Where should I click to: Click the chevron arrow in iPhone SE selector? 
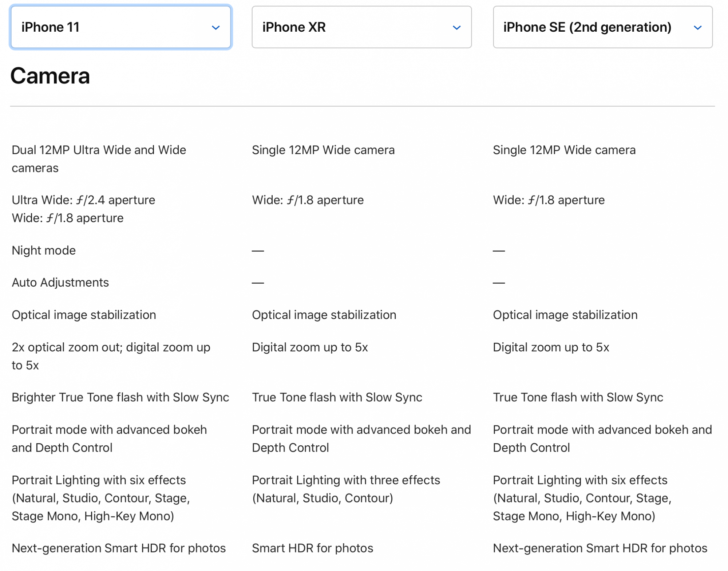coord(697,28)
